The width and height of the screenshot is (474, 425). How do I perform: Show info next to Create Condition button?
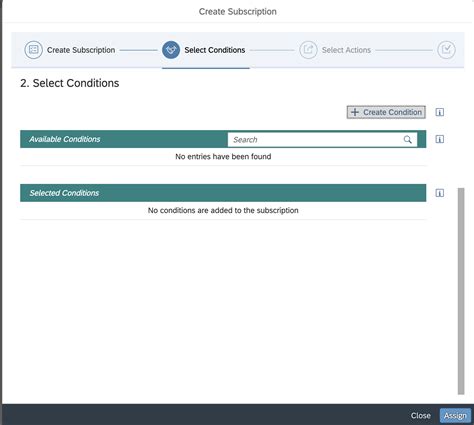pos(440,112)
